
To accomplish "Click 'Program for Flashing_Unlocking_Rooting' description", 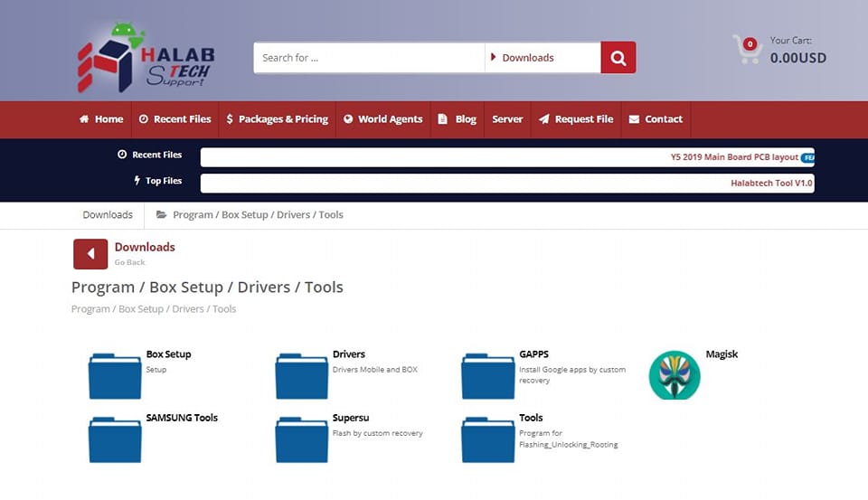I will 569,439.
